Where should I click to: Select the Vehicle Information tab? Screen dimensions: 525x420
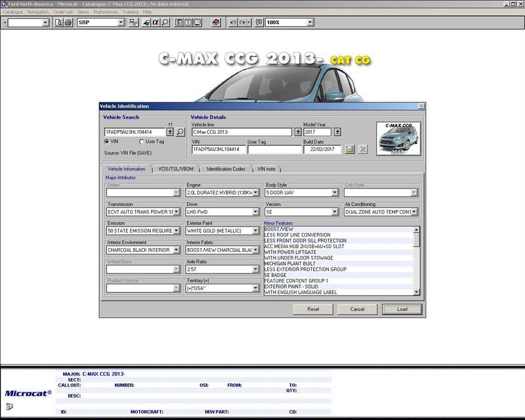(x=127, y=169)
